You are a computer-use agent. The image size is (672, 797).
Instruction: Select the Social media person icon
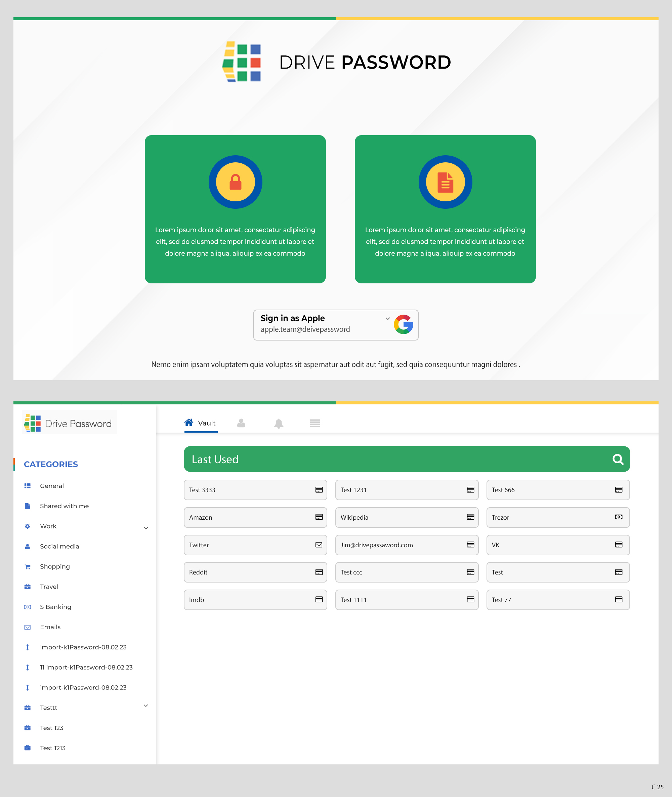(x=27, y=546)
